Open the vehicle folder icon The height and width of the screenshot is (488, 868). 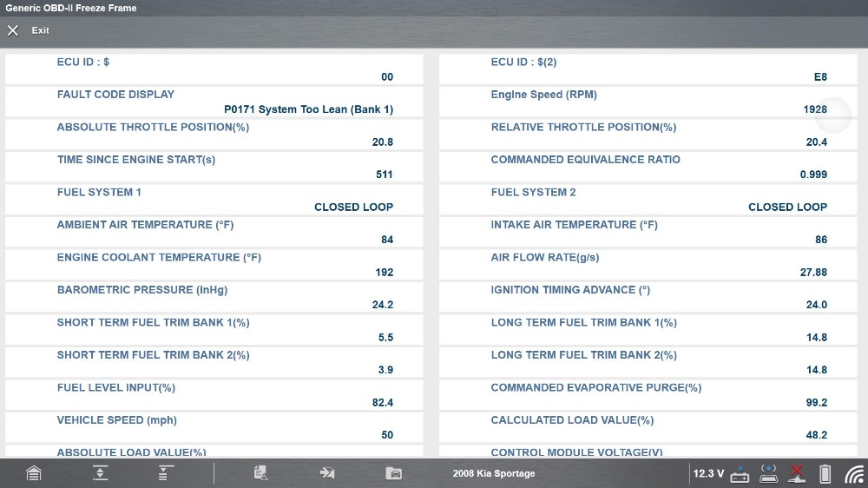point(394,473)
